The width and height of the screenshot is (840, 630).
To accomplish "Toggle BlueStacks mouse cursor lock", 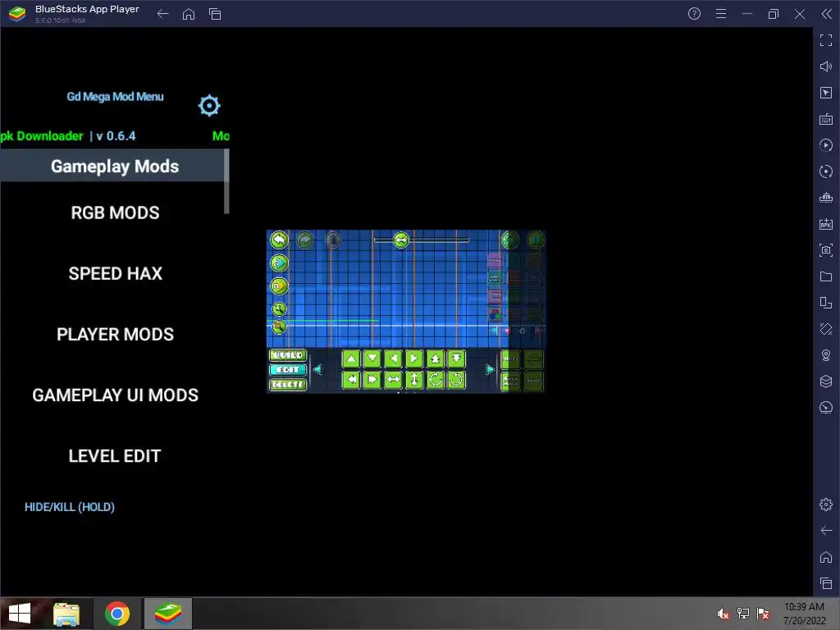I will point(826,93).
